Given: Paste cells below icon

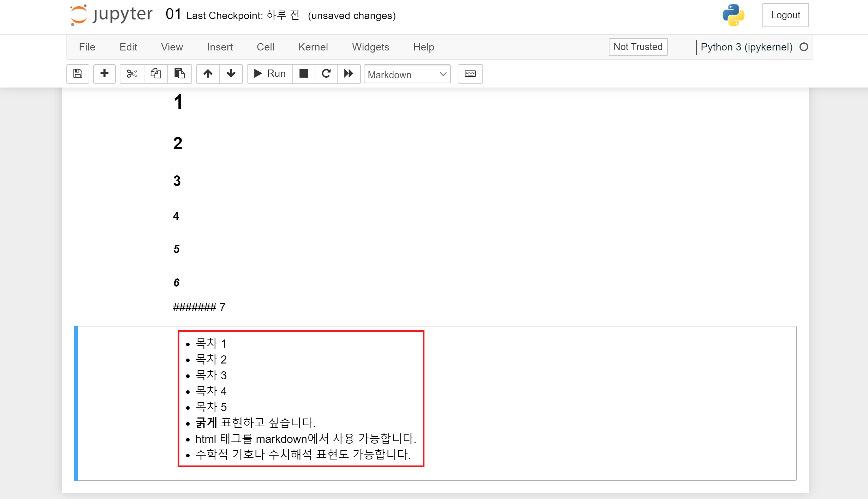Looking at the screenshot, I should [179, 73].
